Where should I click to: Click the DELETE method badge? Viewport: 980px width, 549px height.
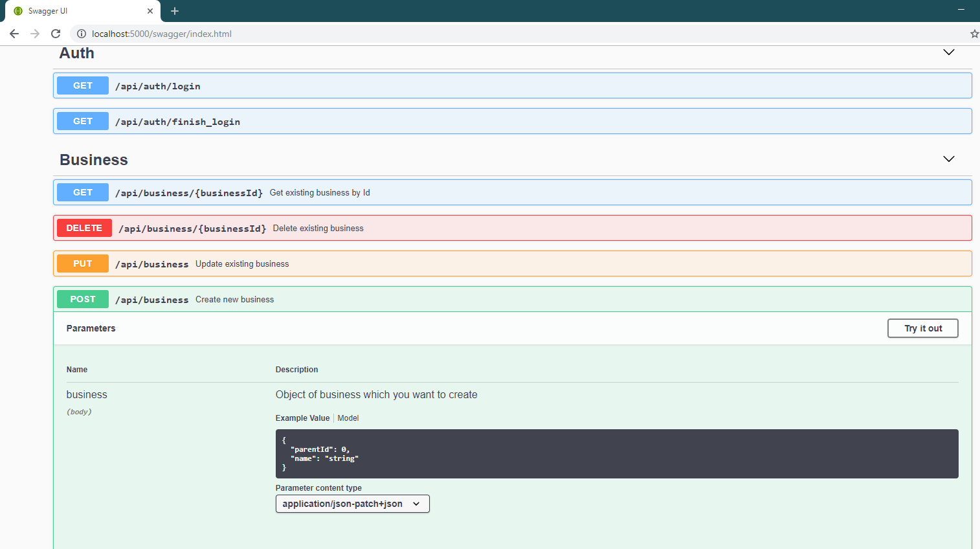coord(84,228)
